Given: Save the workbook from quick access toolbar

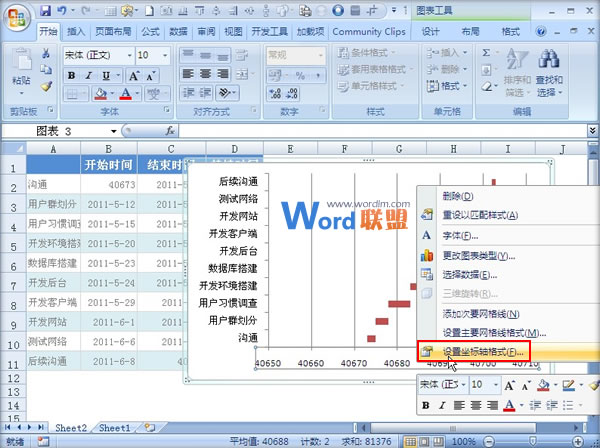Looking at the screenshot, I should pos(46,11).
